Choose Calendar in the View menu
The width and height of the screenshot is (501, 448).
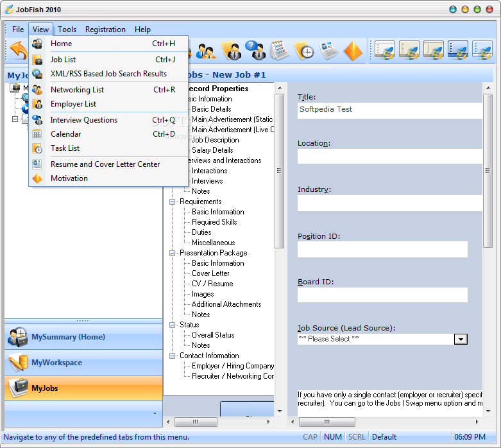(108, 134)
